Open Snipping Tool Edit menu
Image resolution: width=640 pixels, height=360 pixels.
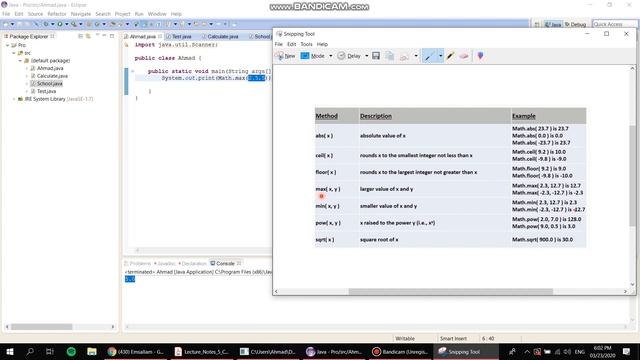click(291, 44)
